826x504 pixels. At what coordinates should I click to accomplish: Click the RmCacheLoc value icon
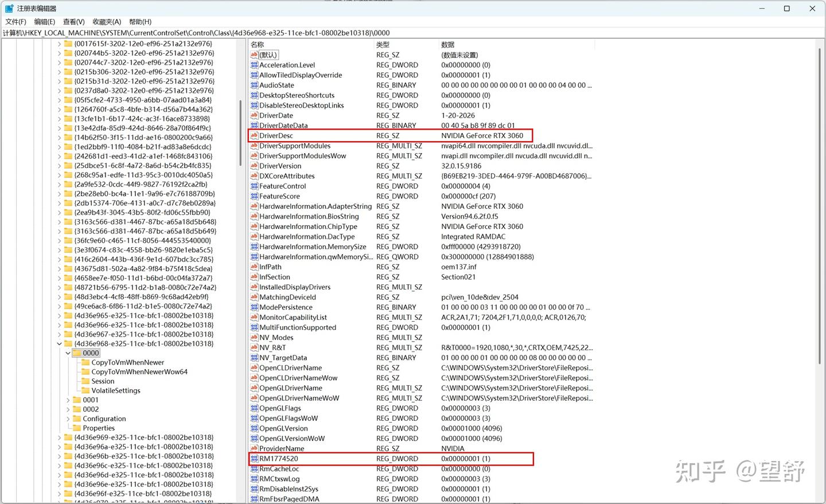pos(254,469)
